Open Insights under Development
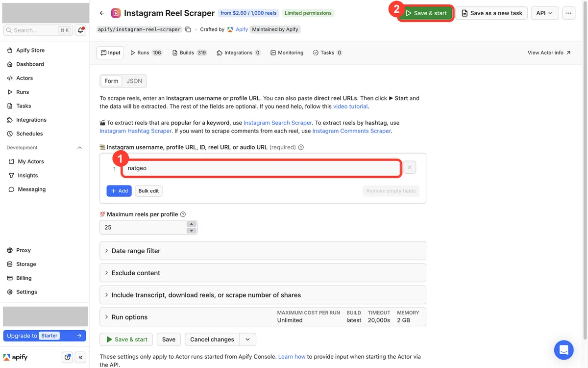This screenshot has height=368, width=588. [28, 175]
